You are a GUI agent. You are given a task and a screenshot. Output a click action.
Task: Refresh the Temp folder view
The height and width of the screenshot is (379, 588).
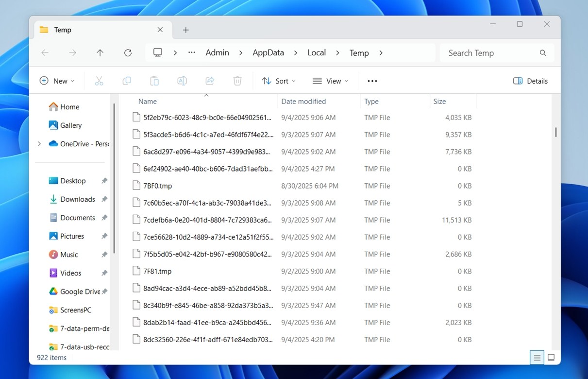click(x=128, y=53)
